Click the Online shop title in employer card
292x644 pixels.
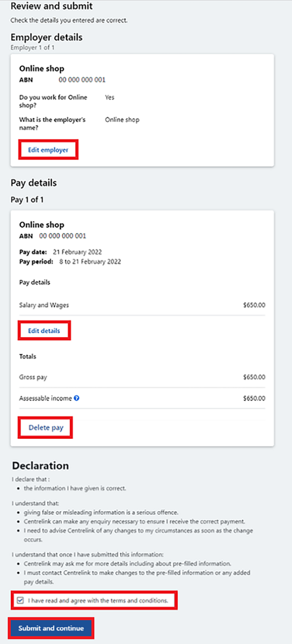coord(42,69)
